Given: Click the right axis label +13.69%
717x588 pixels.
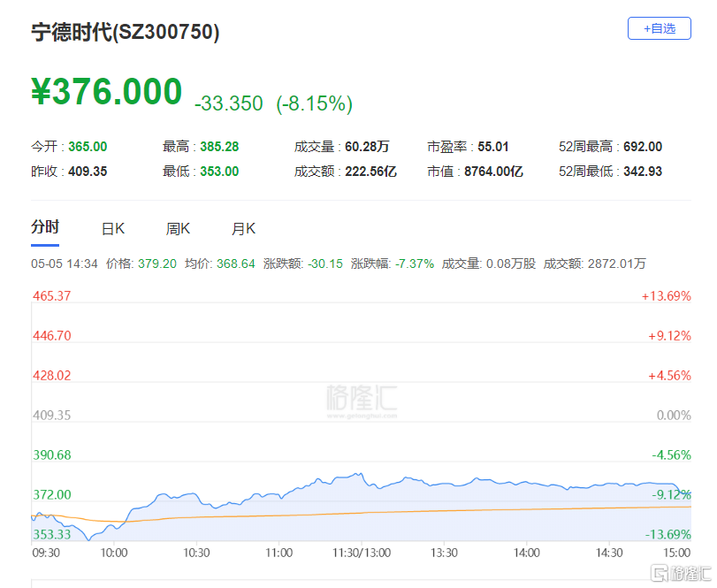Looking at the screenshot, I should click(x=666, y=296).
